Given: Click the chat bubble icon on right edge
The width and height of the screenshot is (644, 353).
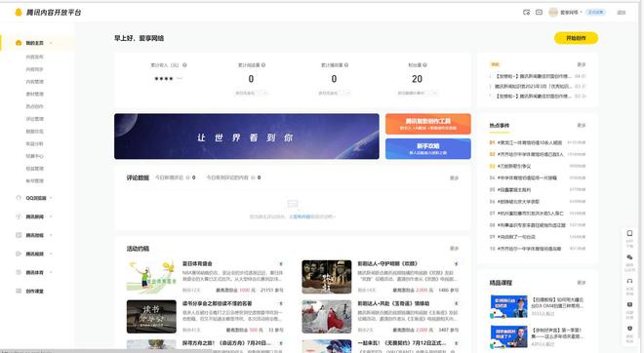Looking at the screenshot, I should [629, 257].
